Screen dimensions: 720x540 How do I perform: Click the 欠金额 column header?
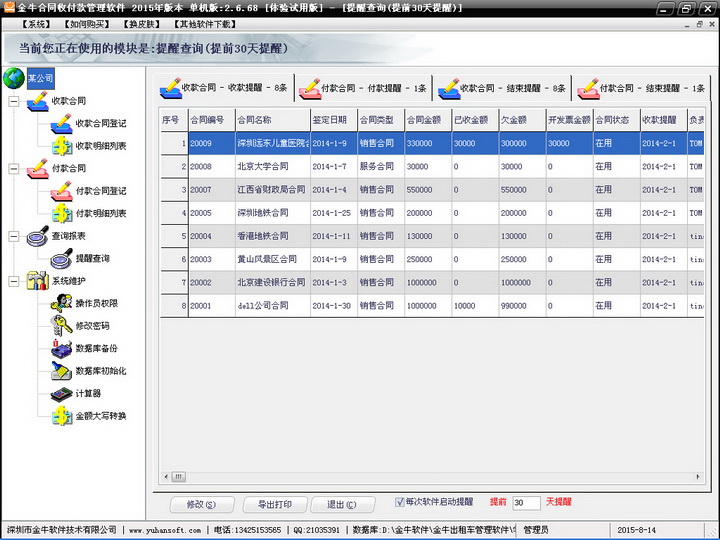tap(522, 120)
